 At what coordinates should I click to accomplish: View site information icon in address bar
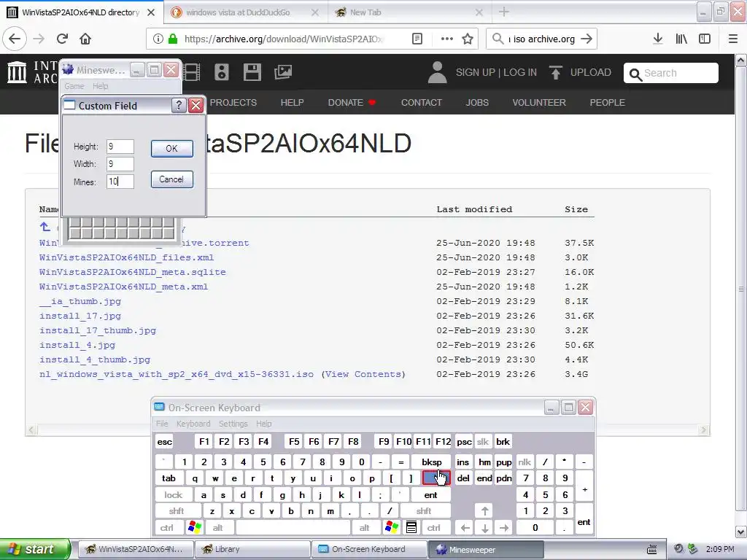point(158,39)
